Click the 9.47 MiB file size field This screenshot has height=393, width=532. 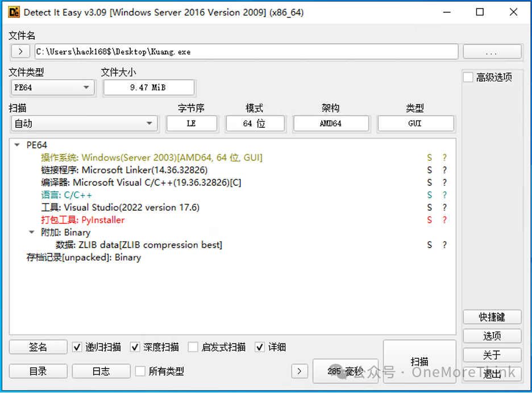(x=148, y=87)
